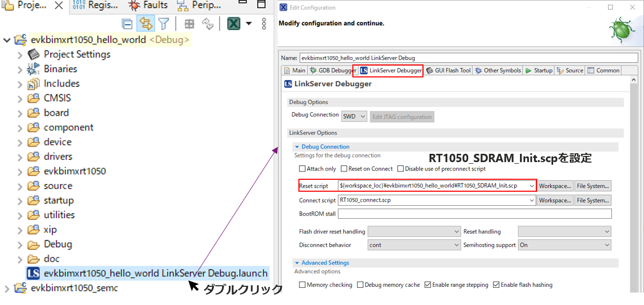Open the Reset script combo box dropdown
This screenshot has width=644, height=305.
tap(531, 185)
